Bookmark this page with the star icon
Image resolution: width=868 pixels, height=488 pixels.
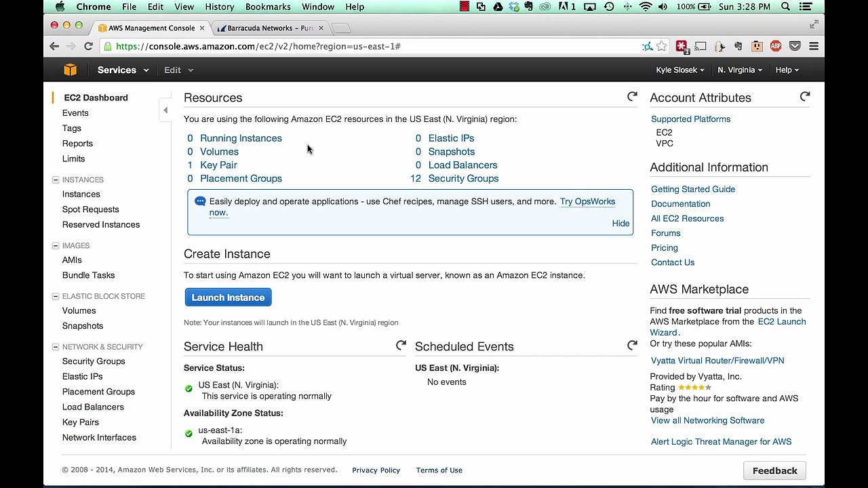(662, 46)
